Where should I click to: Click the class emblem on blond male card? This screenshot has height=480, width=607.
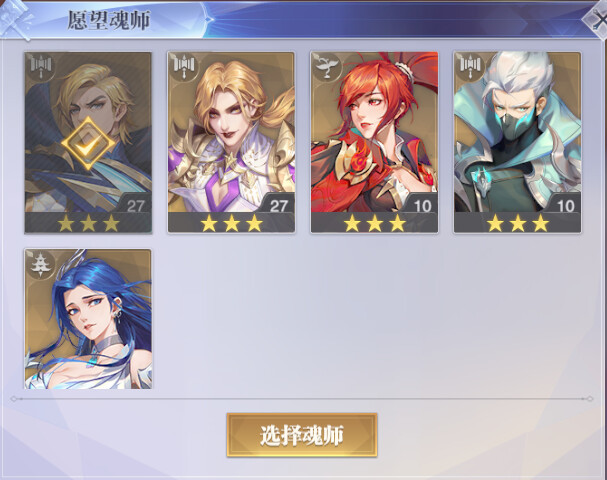(x=40, y=67)
